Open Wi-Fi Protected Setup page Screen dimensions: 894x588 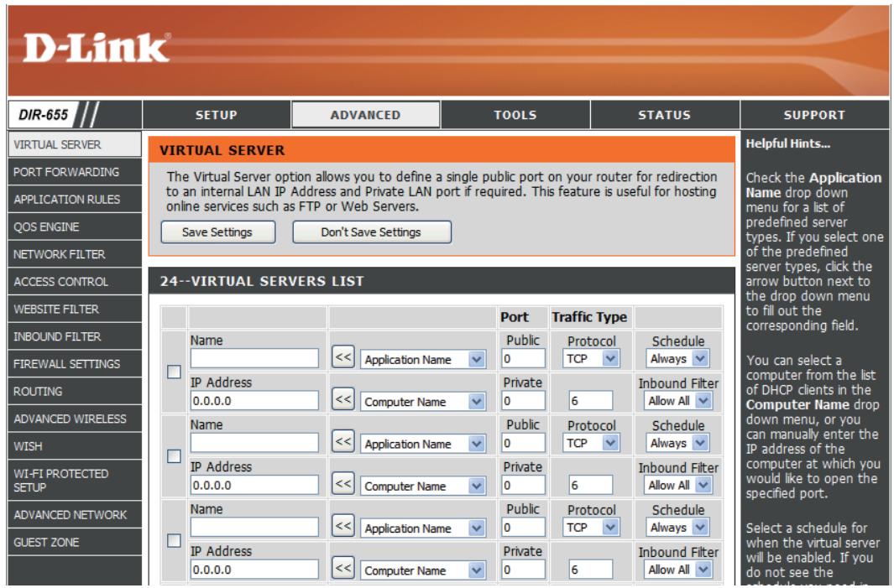coord(75,481)
